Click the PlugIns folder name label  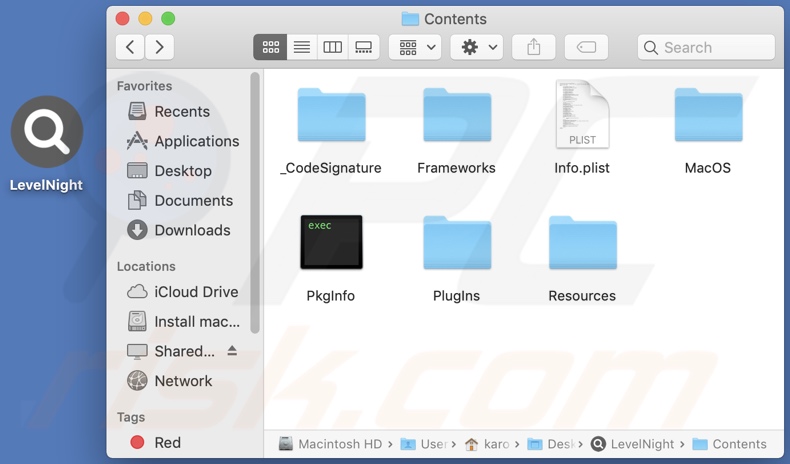(456, 296)
